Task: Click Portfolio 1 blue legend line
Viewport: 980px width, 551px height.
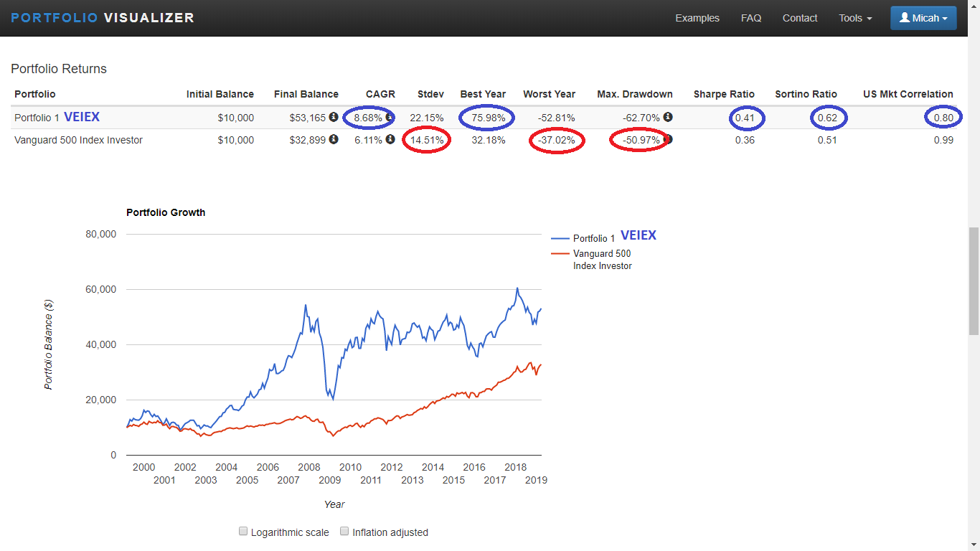Action: 560,238
